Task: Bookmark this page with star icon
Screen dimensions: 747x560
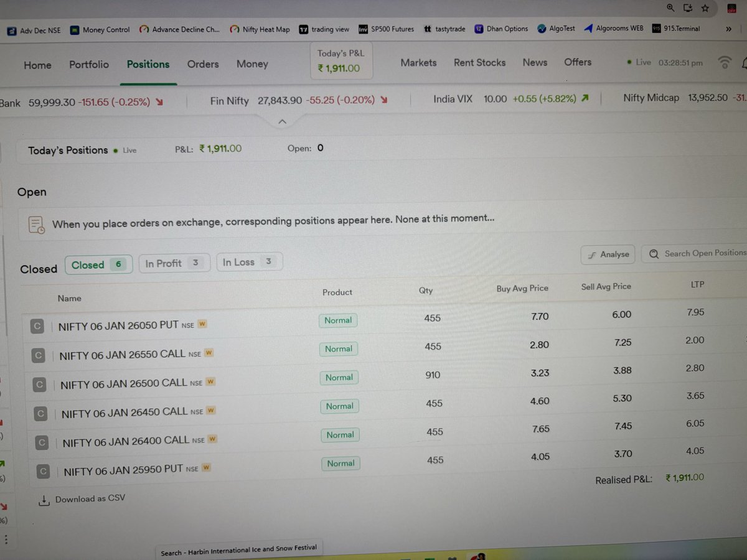Action: pyautogui.click(x=705, y=8)
